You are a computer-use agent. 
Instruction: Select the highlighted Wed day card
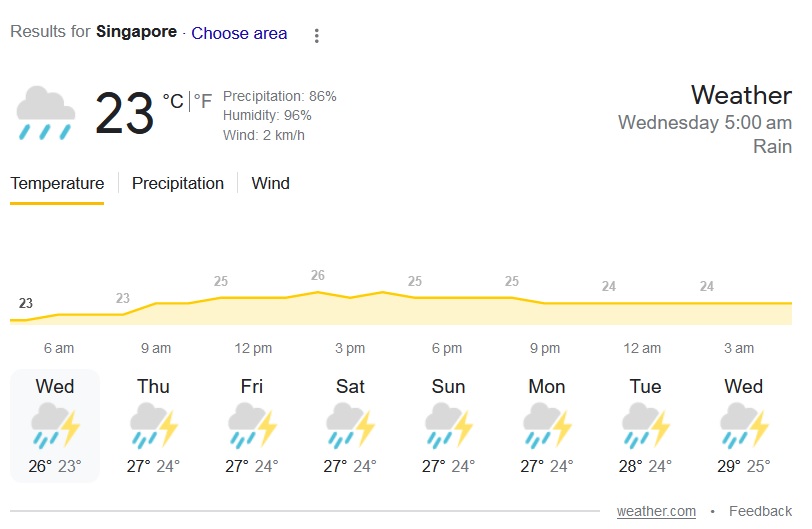click(55, 425)
